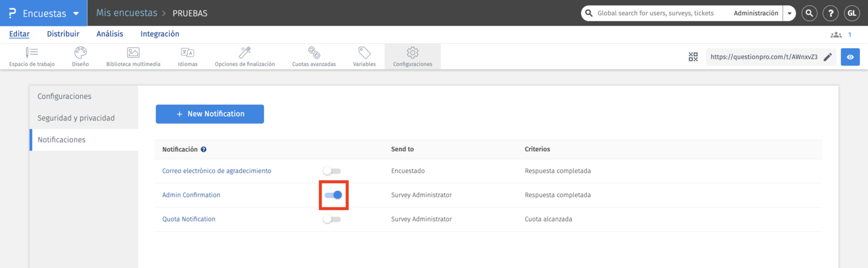The height and width of the screenshot is (268, 868).
Task: Disable the Admin Confirmation toggle
Action: click(x=333, y=195)
